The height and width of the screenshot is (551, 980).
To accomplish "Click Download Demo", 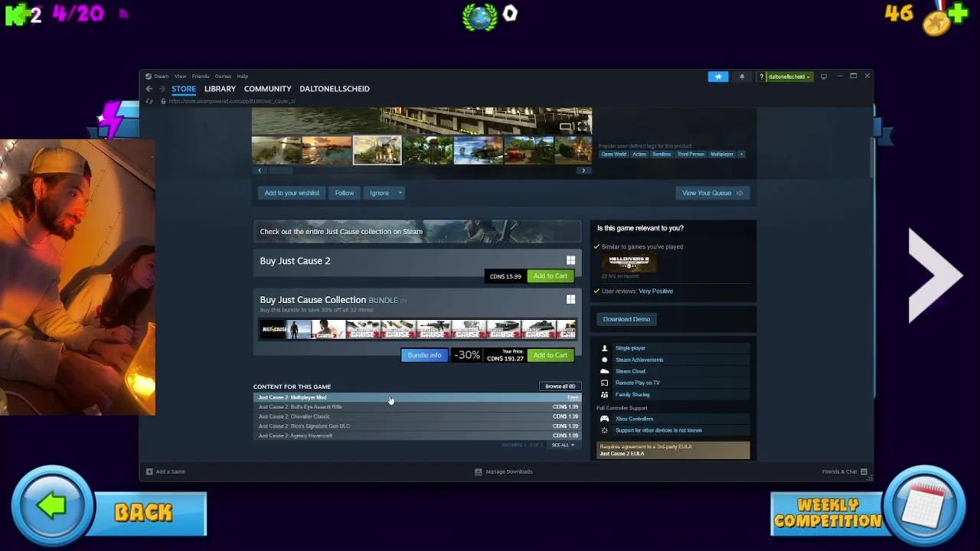I will [626, 319].
